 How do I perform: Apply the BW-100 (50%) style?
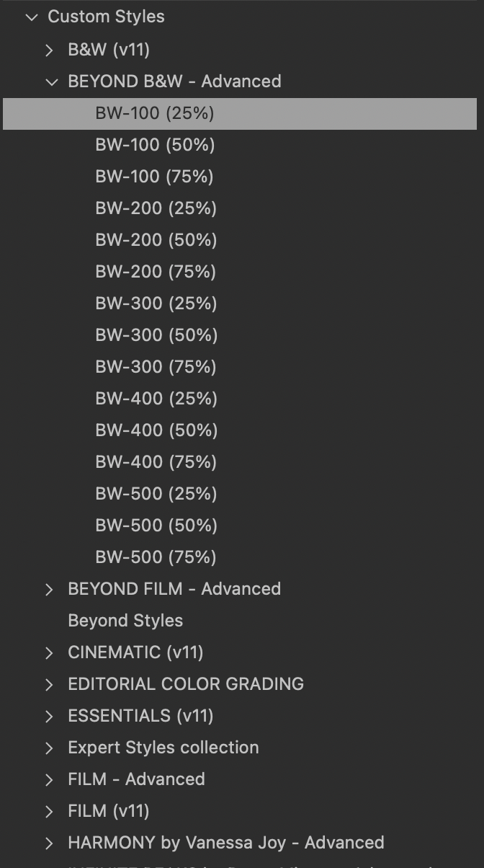click(240, 145)
